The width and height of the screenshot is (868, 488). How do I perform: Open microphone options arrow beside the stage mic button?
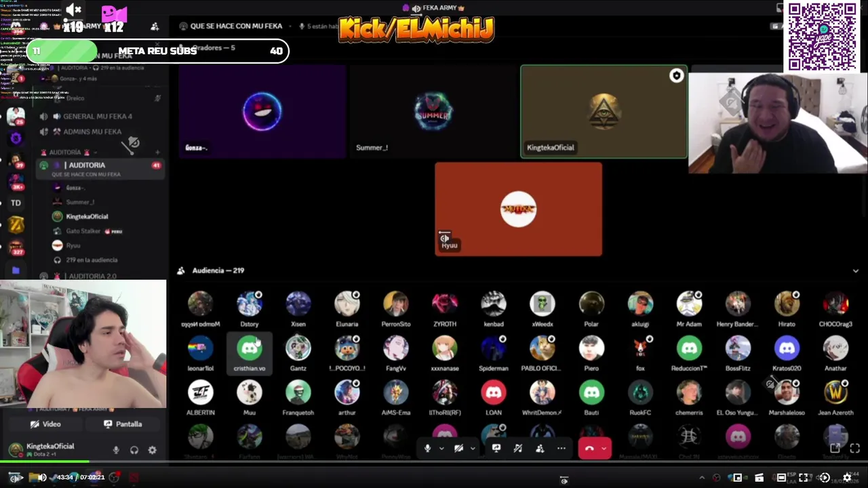pyautogui.click(x=441, y=448)
